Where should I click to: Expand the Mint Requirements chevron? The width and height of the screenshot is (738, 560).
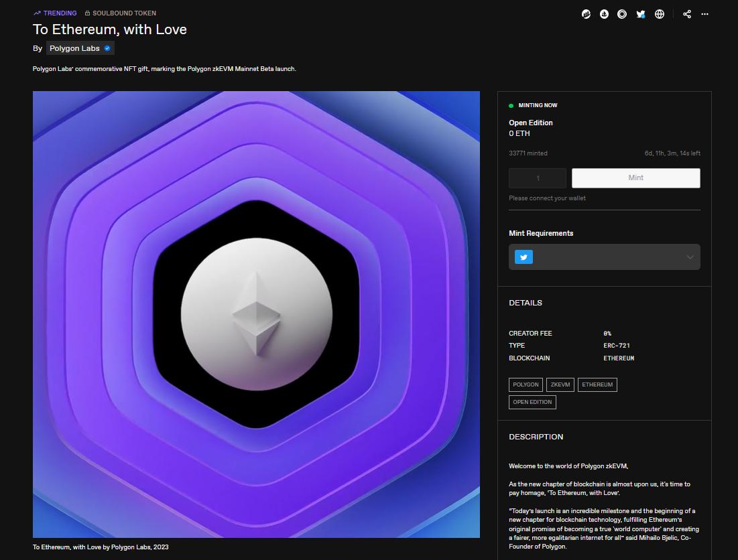pyautogui.click(x=690, y=257)
